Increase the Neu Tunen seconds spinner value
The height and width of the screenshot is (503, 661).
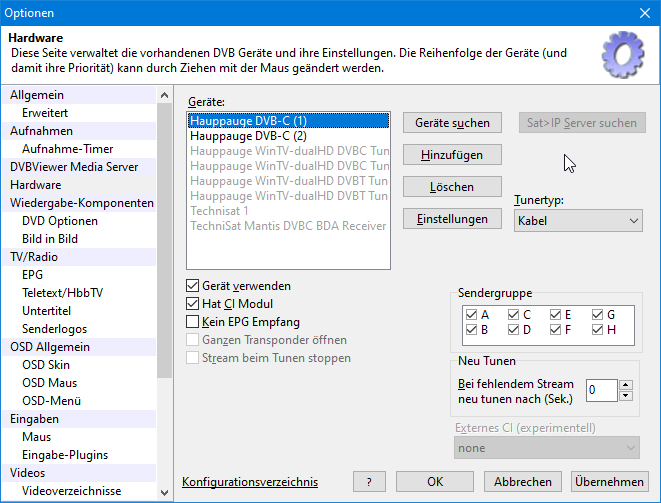click(627, 384)
